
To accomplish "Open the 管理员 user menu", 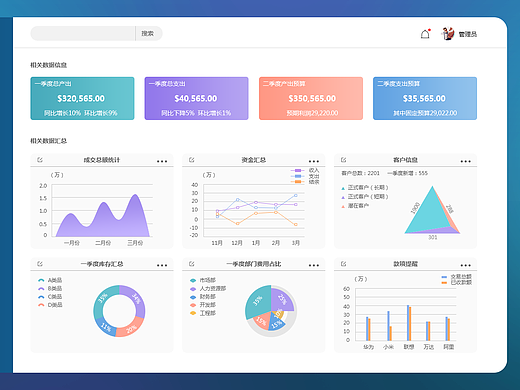I will tap(467, 34).
